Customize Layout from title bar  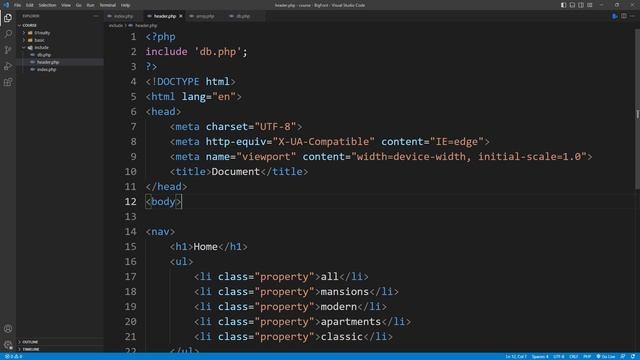(590, 5)
